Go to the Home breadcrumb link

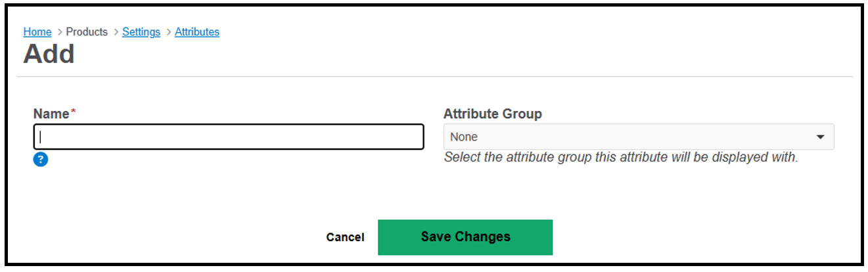[x=37, y=32]
